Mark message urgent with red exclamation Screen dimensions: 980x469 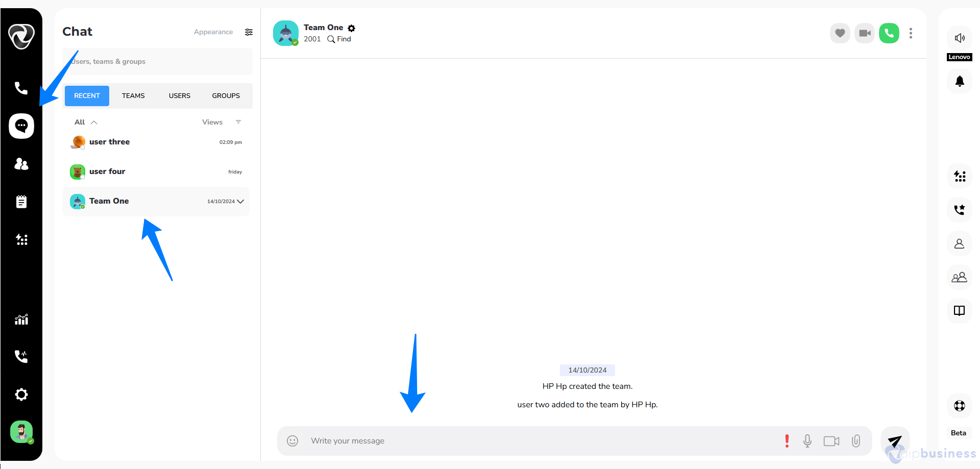(x=787, y=441)
